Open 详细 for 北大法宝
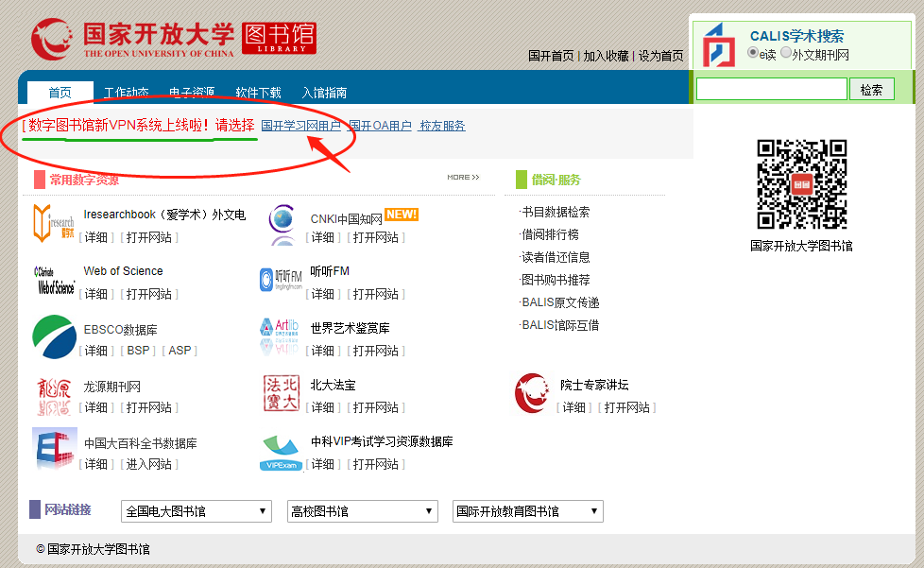Screen dimensions: 924x568 [x=323, y=407]
